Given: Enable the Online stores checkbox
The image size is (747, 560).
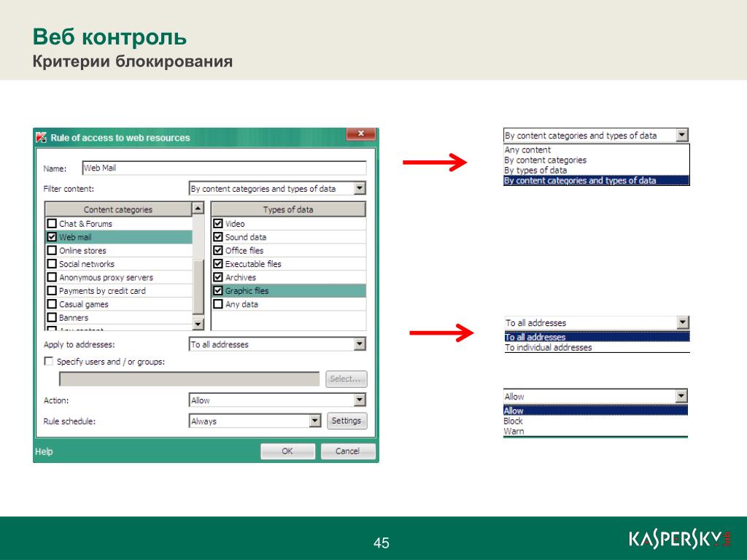Looking at the screenshot, I should coord(52,250).
